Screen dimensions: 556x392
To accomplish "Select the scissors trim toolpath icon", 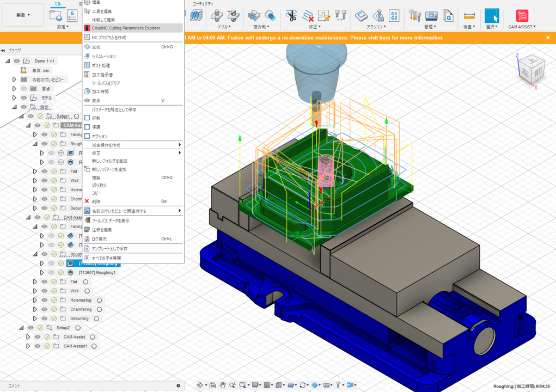I will tap(291, 16).
